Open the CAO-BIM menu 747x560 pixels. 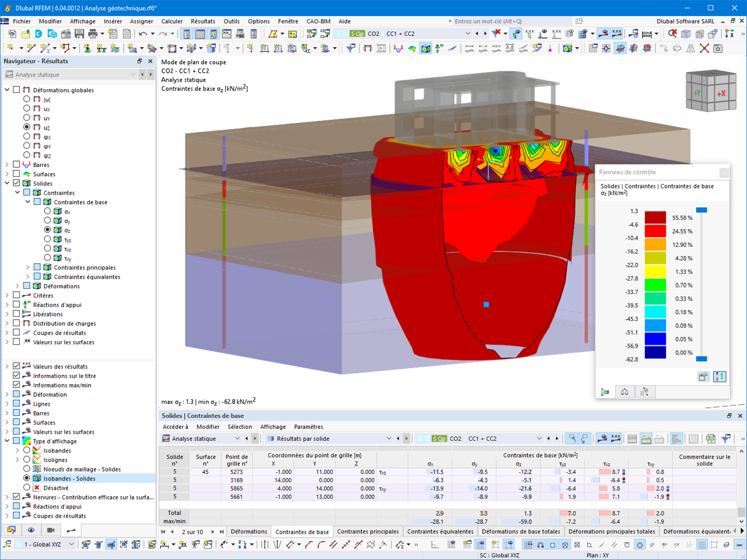click(318, 21)
